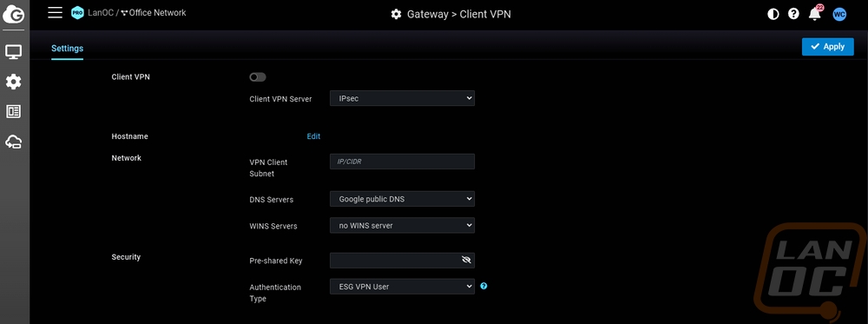The image size is (868, 324).
Task: Click the Security section label
Action: pyautogui.click(x=126, y=257)
